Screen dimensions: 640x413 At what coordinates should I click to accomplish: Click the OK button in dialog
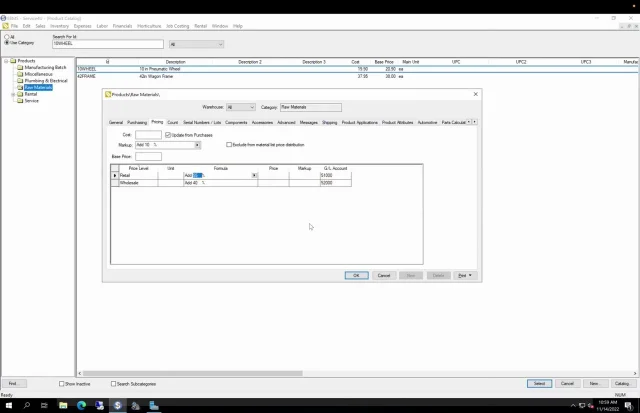356,275
